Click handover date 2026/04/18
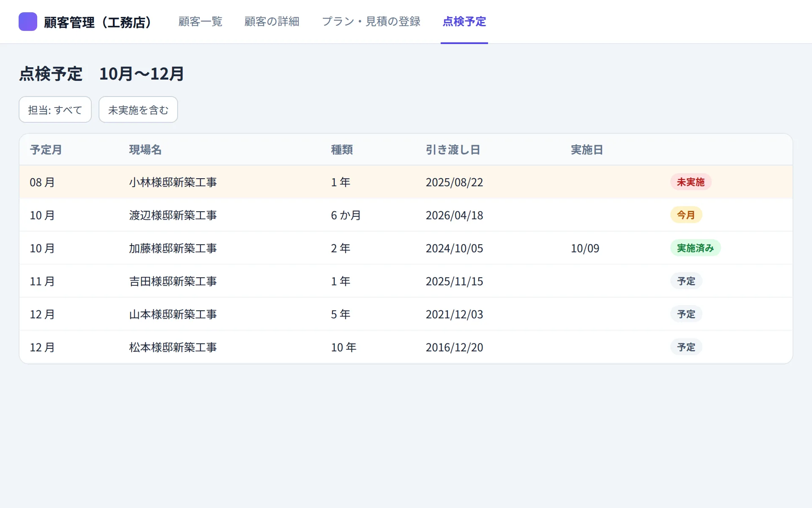This screenshot has height=508, width=812. (x=454, y=215)
